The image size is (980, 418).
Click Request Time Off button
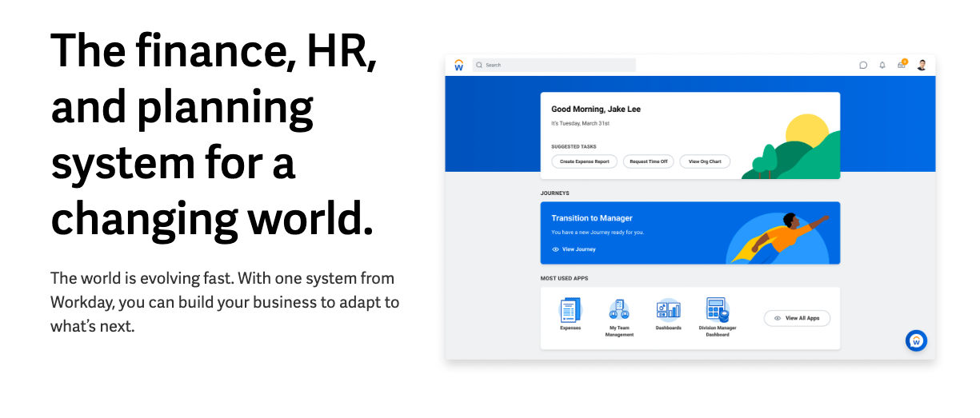648,161
